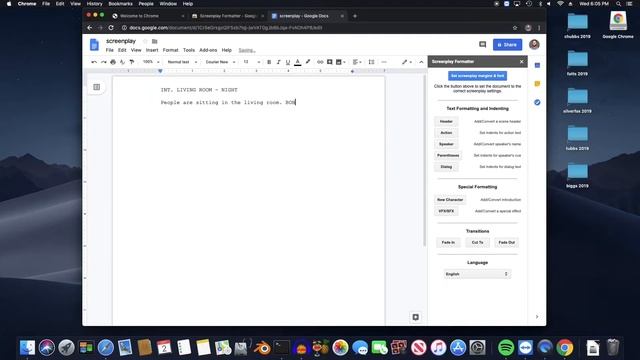Click the Action formatting button

[x=446, y=133]
